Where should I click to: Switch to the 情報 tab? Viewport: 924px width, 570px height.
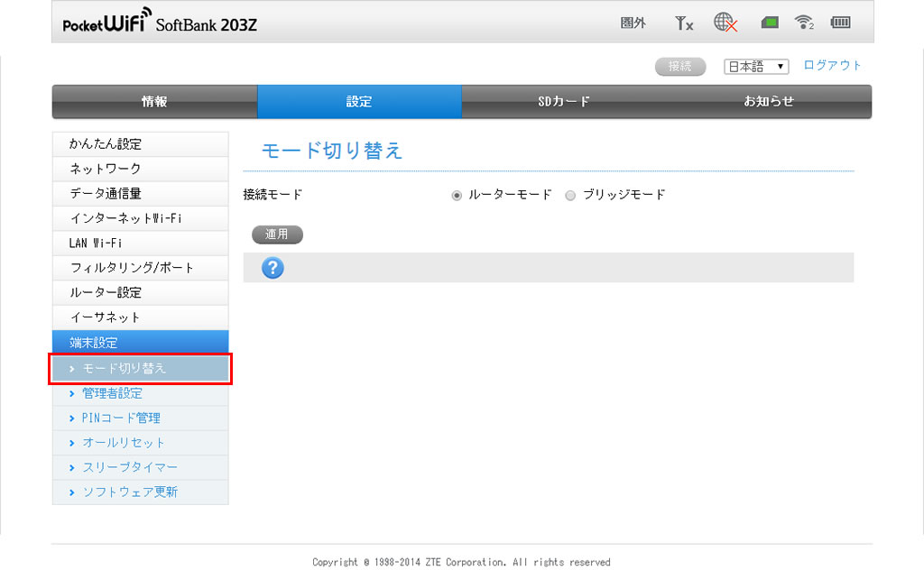pos(154,102)
